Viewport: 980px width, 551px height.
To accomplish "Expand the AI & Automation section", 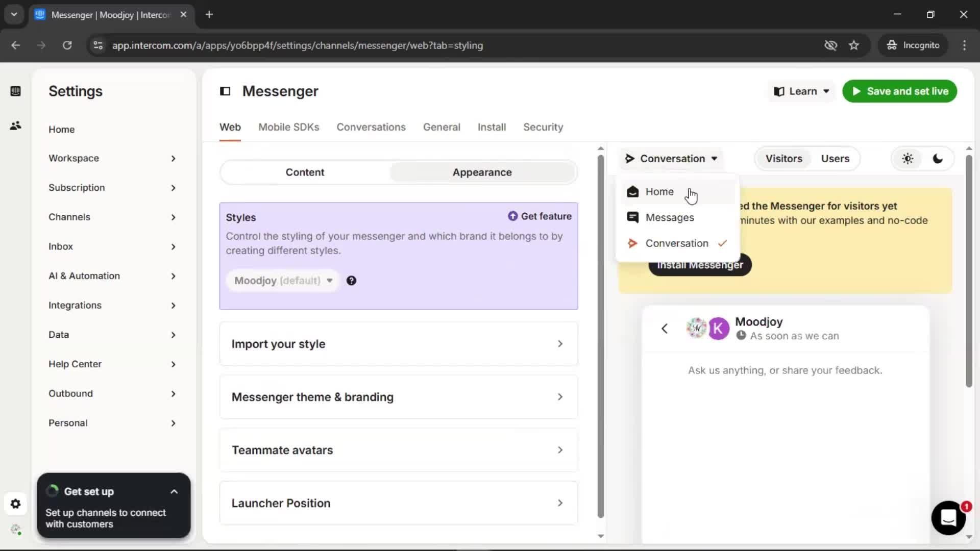I will [112, 276].
